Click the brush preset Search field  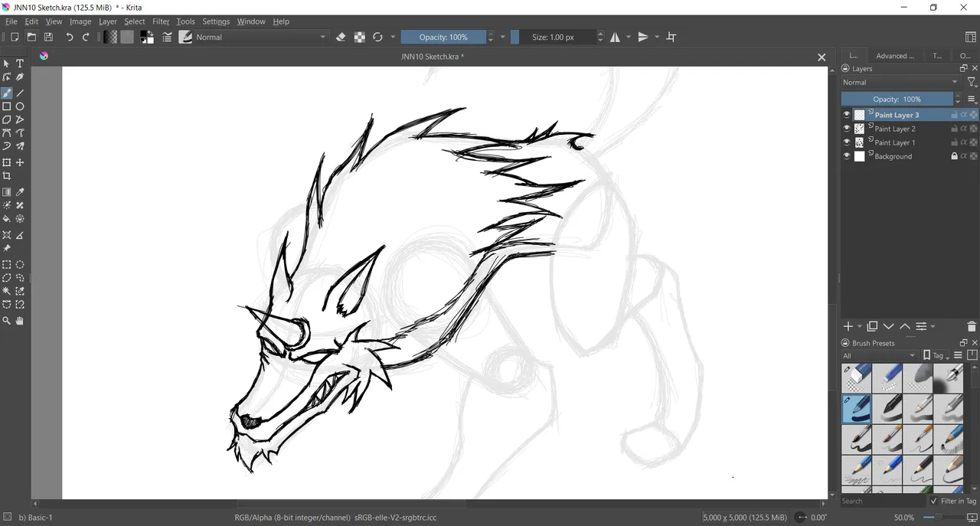click(x=882, y=501)
